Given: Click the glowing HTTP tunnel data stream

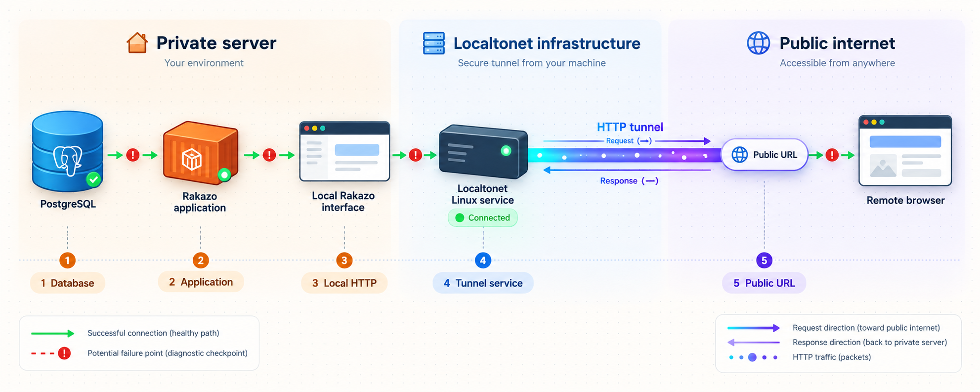Looking at the screenshot, I should coord(625,156).
